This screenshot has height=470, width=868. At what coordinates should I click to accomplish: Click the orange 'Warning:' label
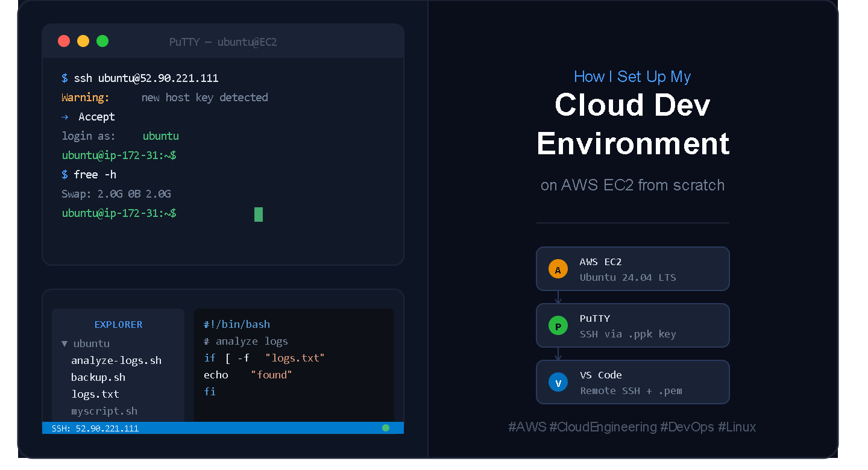[x=86, y=98]
